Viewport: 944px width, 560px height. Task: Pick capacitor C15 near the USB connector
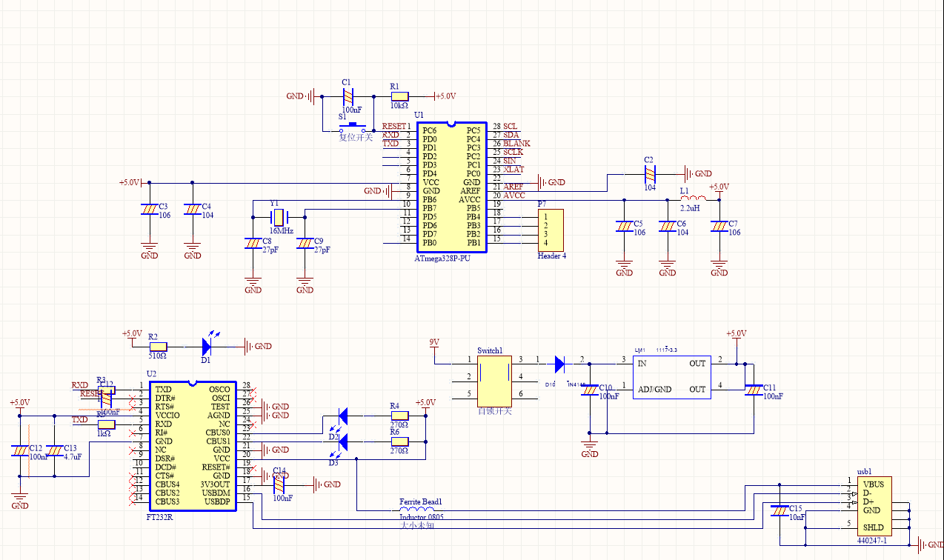tap(779, 510)
